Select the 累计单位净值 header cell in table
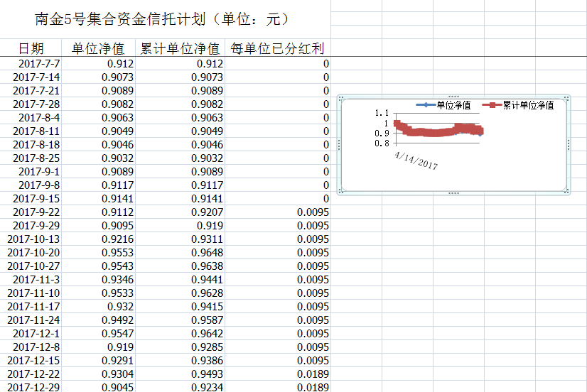Viewport: 587px width, 392px height. click(180, 48)
